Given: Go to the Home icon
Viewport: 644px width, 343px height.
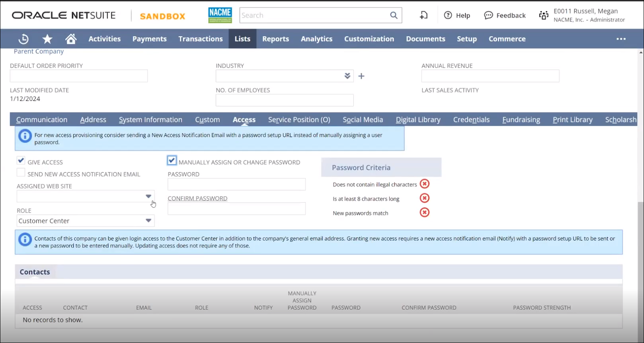Looking at the screenshot, I should click(x=71, y=39).
